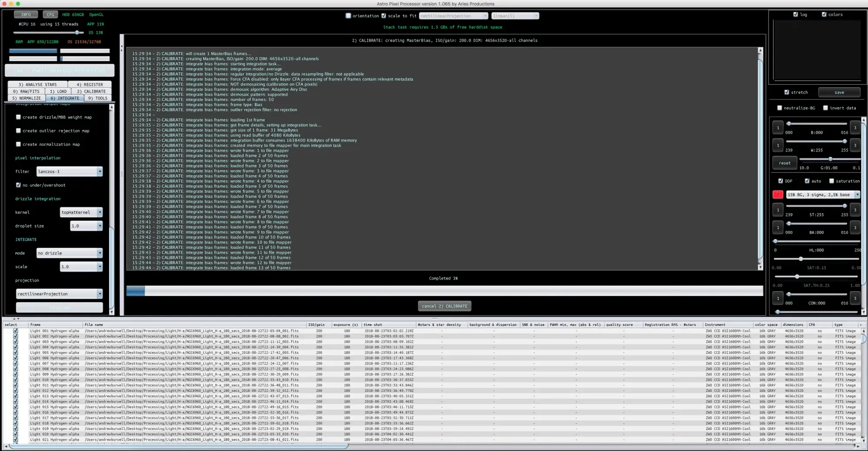
Task: Open the linear(l) dropdown at top
Action: click(x=515, y=16)
